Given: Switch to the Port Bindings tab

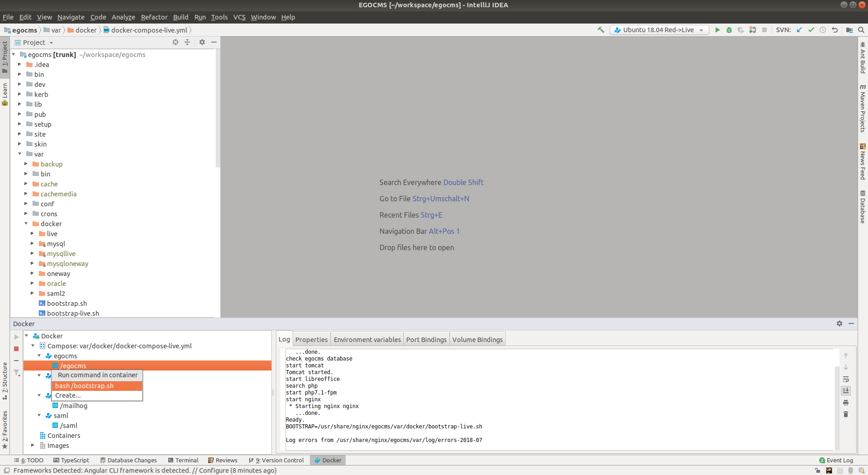Looking at the screenshot, I should (427, 339).
